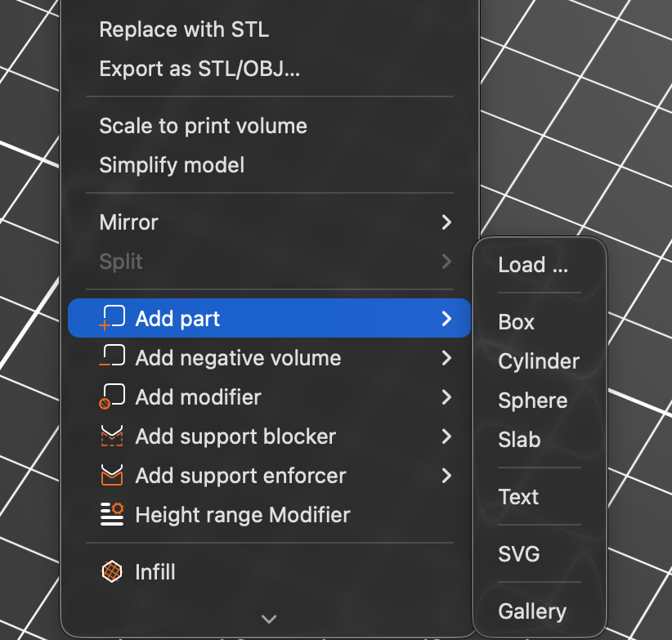Select Add support blocker entry
Viewport: 672px width, 640px height.
pyautogui.click(x=270, y=436)
